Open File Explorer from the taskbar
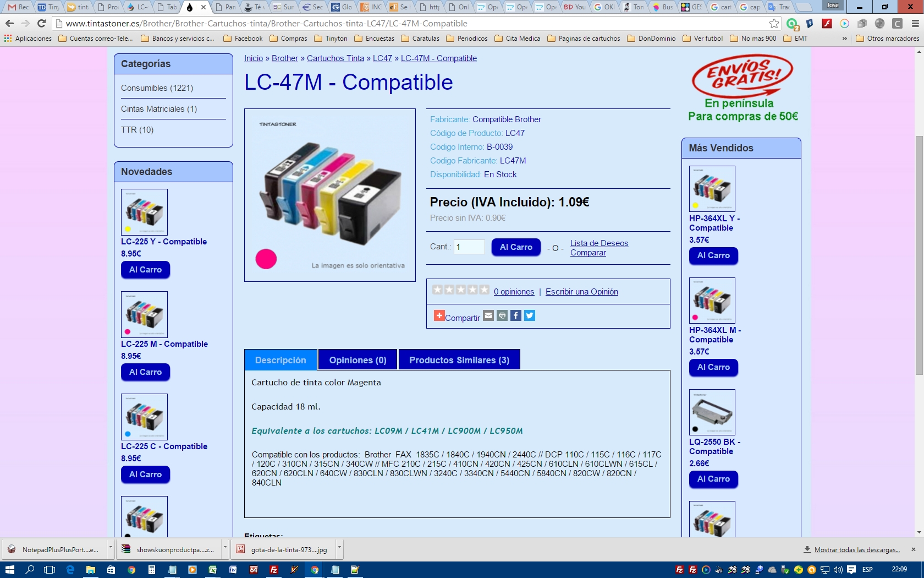 click(91, 570)
